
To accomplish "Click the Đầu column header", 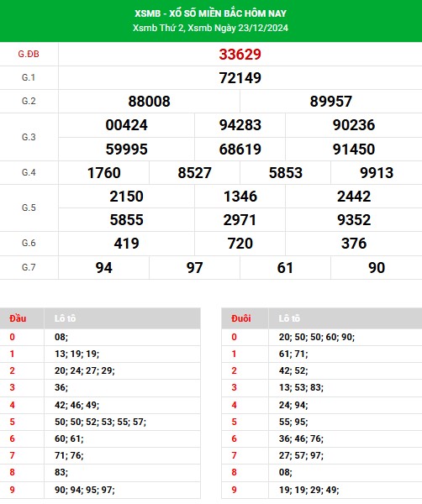I will (18, 318).
